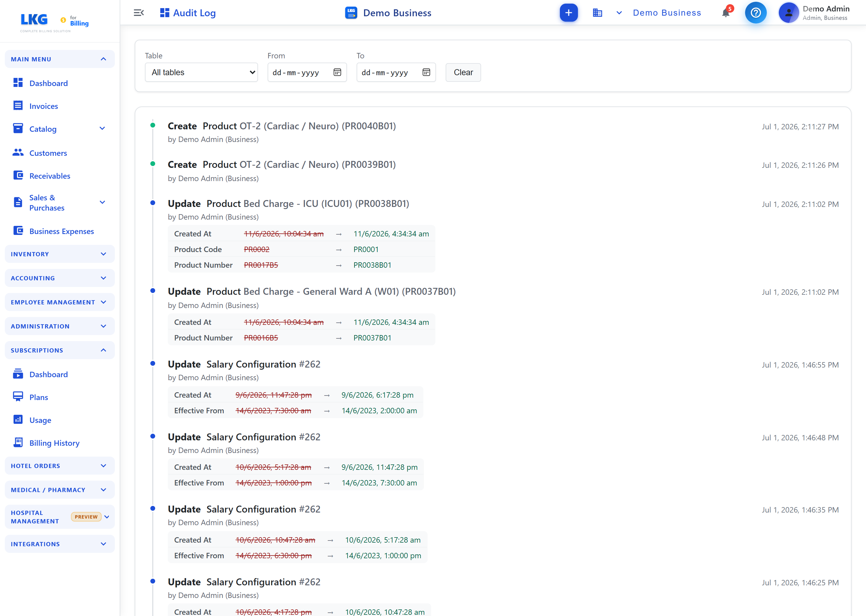The height and width of the screenshot is (616, 866).
Task: Go to the main Dashboard page
Action: point(48,83)
